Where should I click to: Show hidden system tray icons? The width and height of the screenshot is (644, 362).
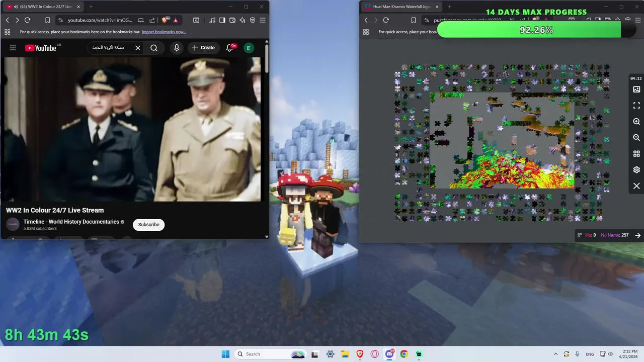[x=556, y=354]
